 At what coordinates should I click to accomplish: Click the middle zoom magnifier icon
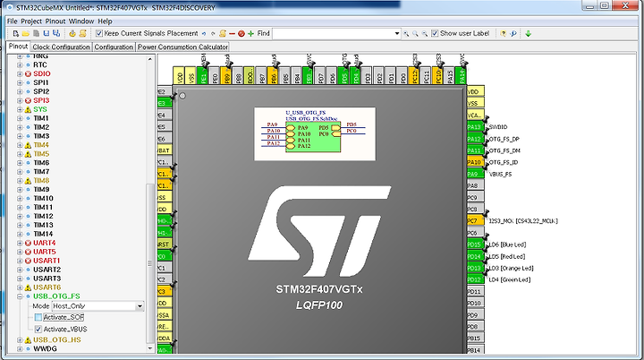pos(415,34)
